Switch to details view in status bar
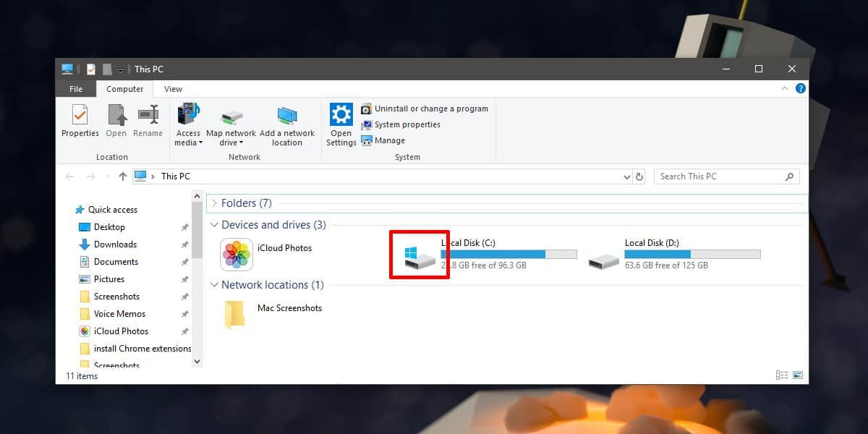This screenshot has width=868, height=434. pyautogui.click(x=782, y=375)
